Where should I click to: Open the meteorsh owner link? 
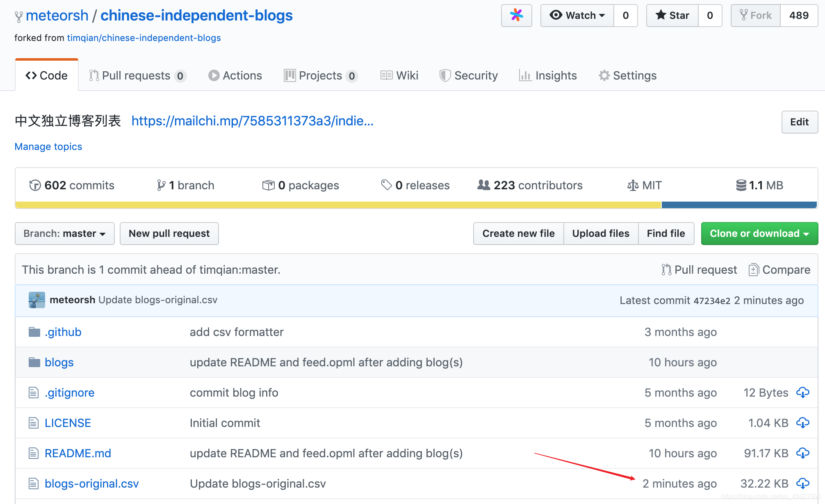[57, 16]
